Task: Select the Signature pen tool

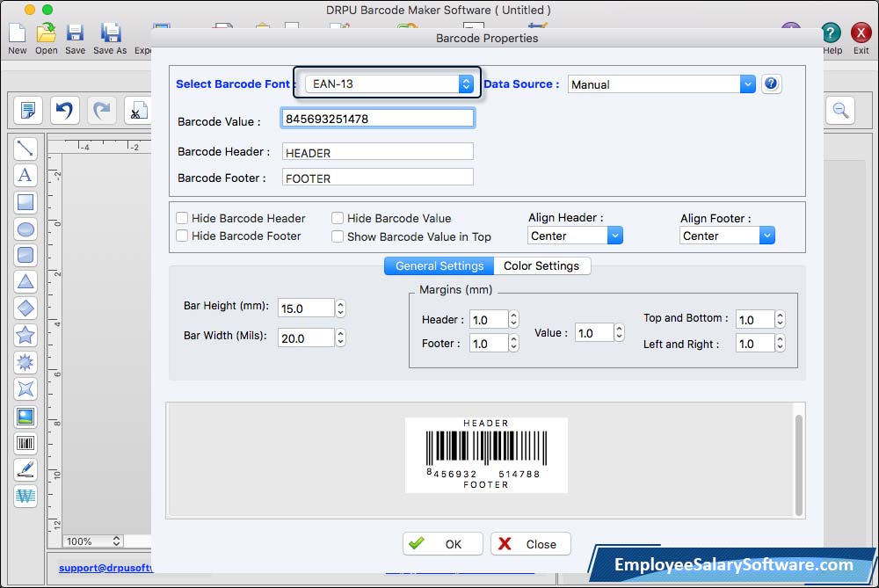Action: [x=25, y=469]
